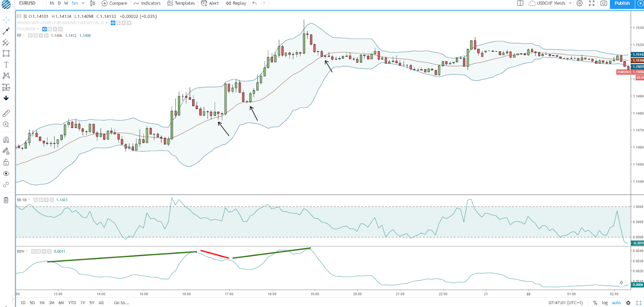Remove the BB indicator
Screen dimensions: 644x307
46,36
